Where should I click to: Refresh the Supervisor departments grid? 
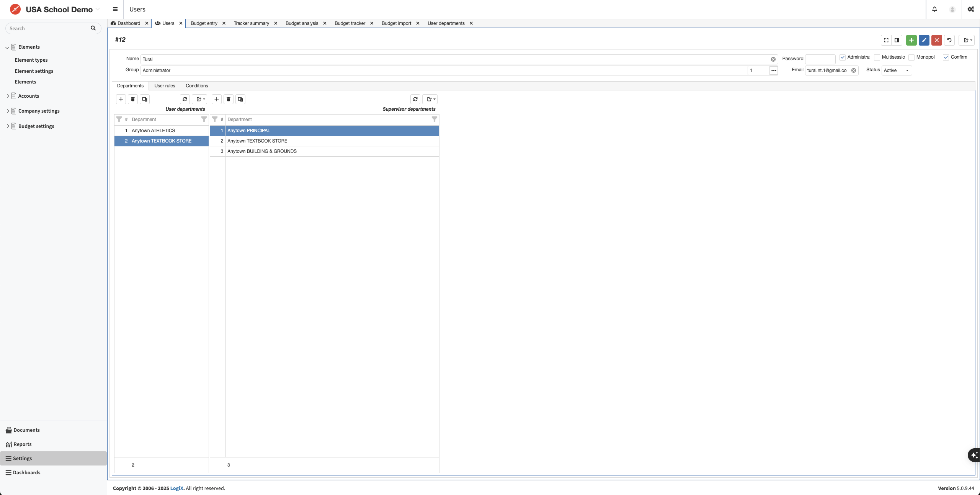click(x=415, y=99)
